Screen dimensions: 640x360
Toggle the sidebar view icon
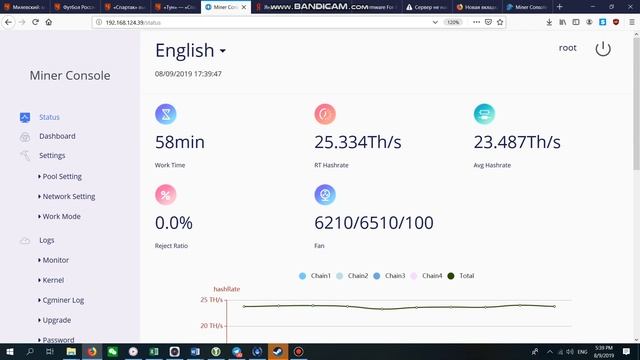576,22
